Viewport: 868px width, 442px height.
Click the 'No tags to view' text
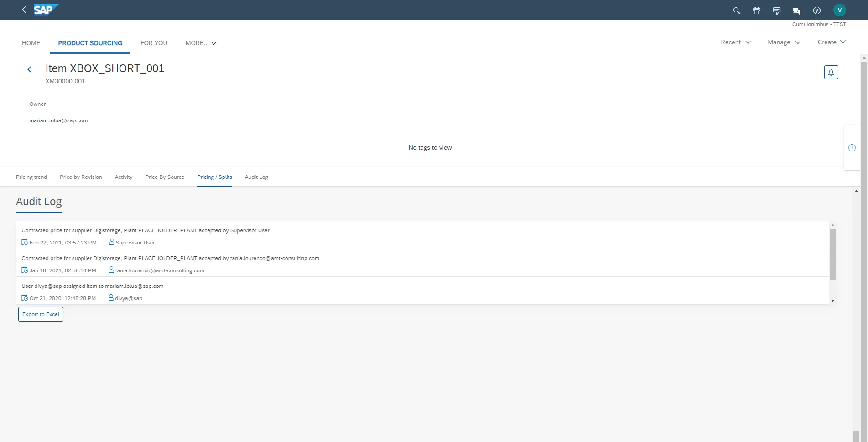coord(430,147)
